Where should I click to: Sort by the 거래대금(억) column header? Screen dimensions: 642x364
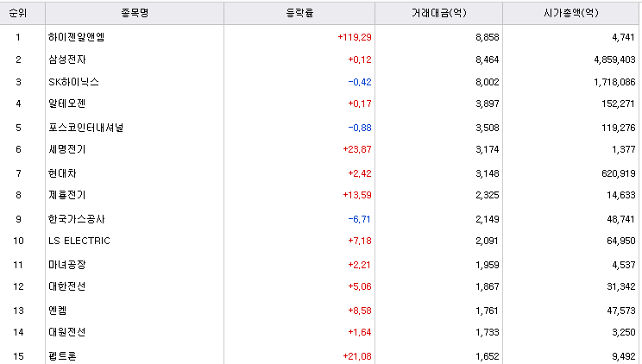point(438,13)
